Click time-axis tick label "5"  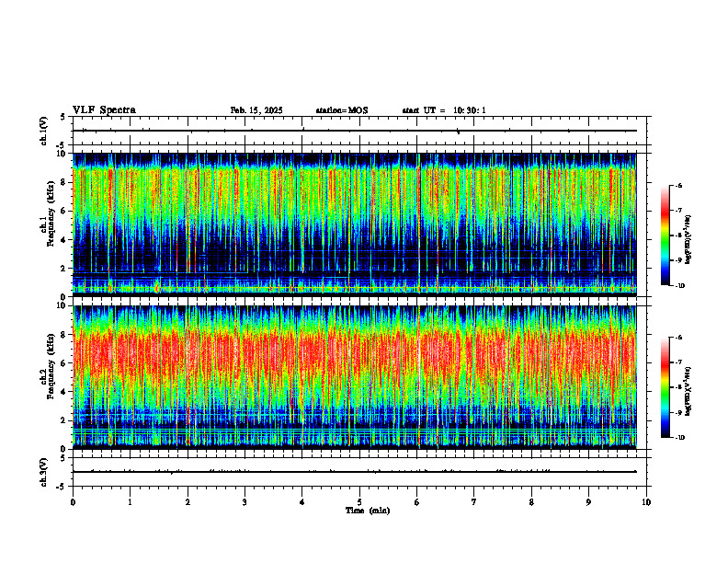[359, 502]
